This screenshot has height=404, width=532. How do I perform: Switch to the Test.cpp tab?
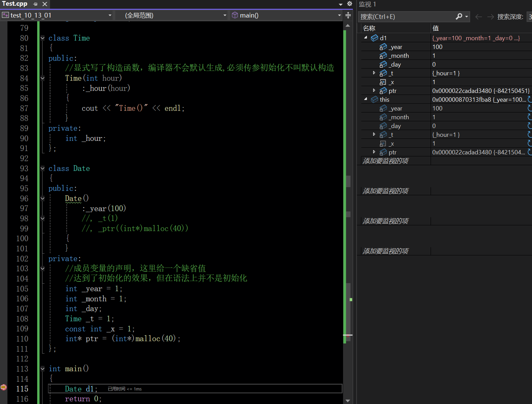point(15,4)
